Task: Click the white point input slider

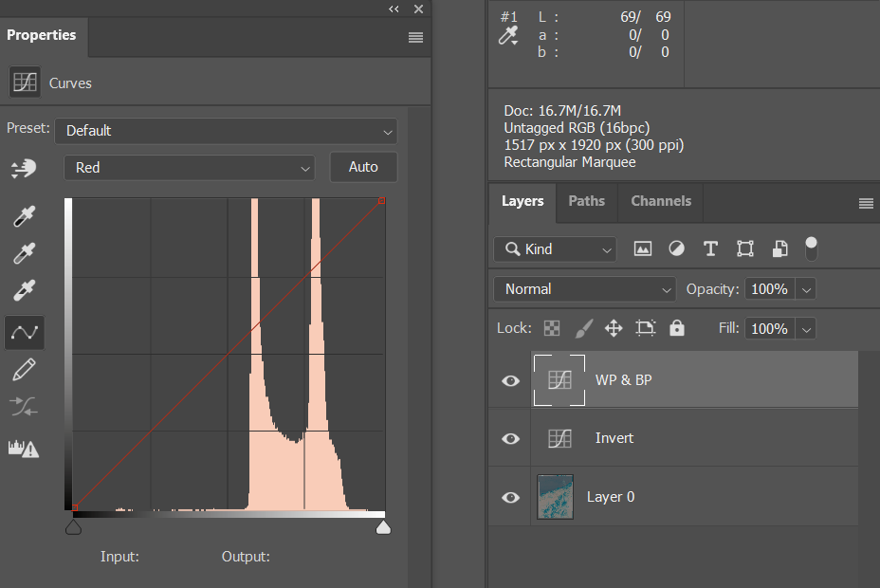Action: click(383, 527)
